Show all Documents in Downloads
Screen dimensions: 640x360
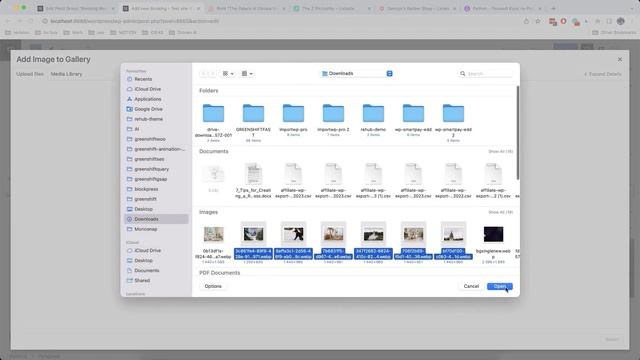[x=500, y=151]
